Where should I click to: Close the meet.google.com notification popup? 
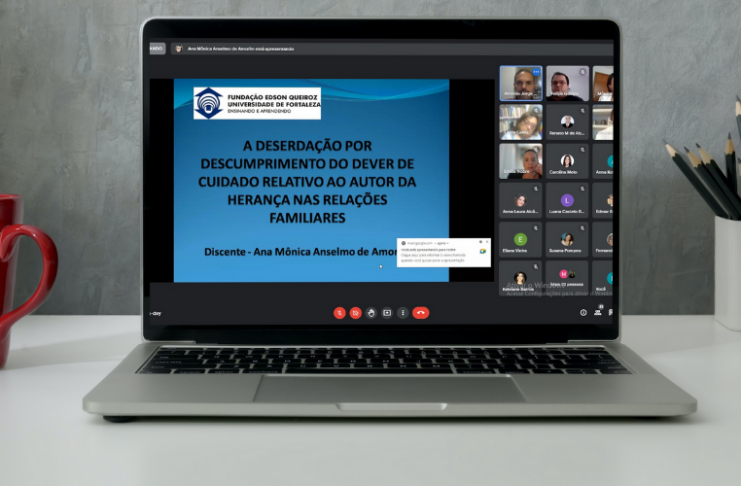coord(487,242)
